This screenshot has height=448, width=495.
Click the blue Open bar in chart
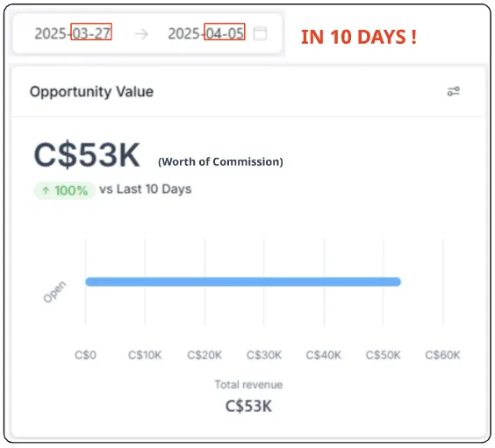click(243, 281)
